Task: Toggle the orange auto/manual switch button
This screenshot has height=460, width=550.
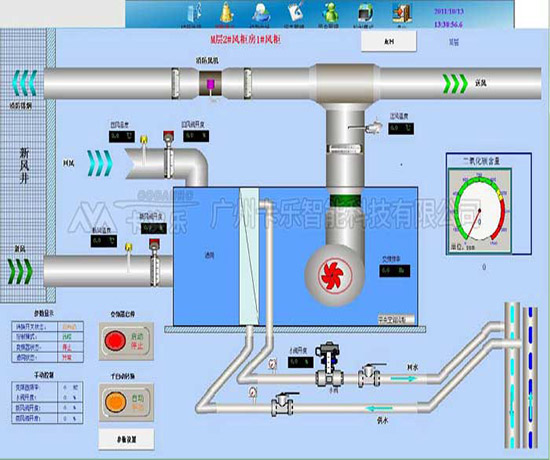Action: click(x=115, y=402)
